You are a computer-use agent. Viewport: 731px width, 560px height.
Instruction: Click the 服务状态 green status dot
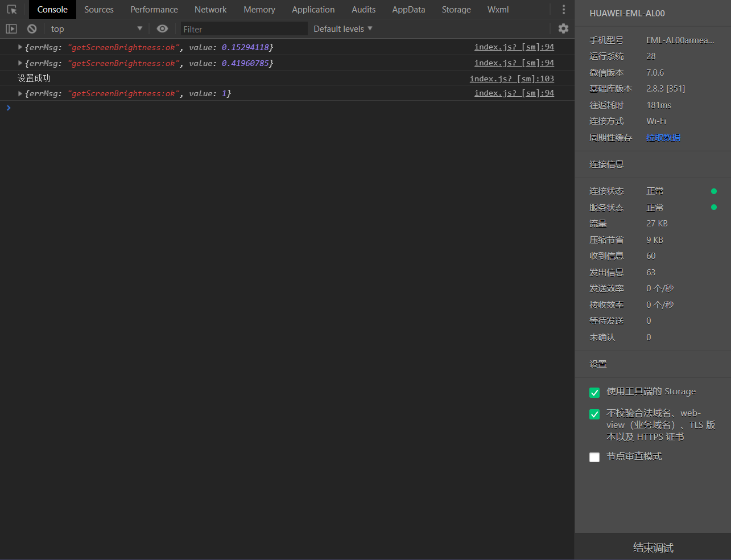click(714, 207)
